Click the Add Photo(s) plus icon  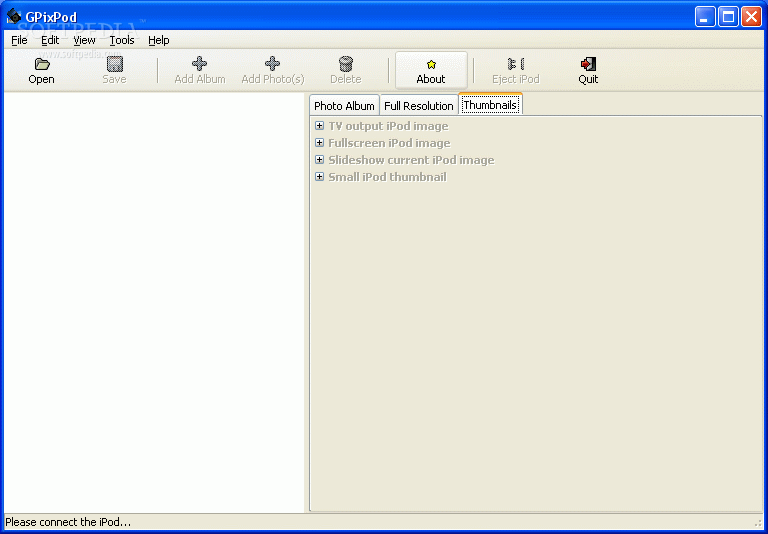click(x=272, y=64)
